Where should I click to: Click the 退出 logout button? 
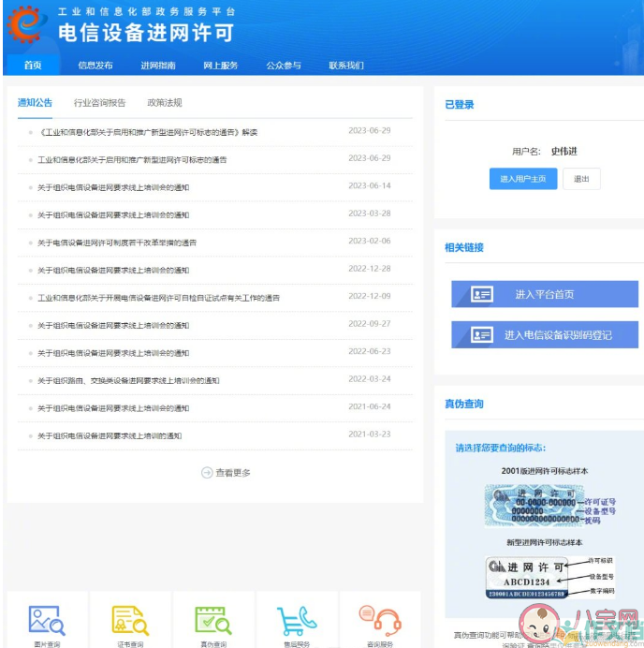581,179
